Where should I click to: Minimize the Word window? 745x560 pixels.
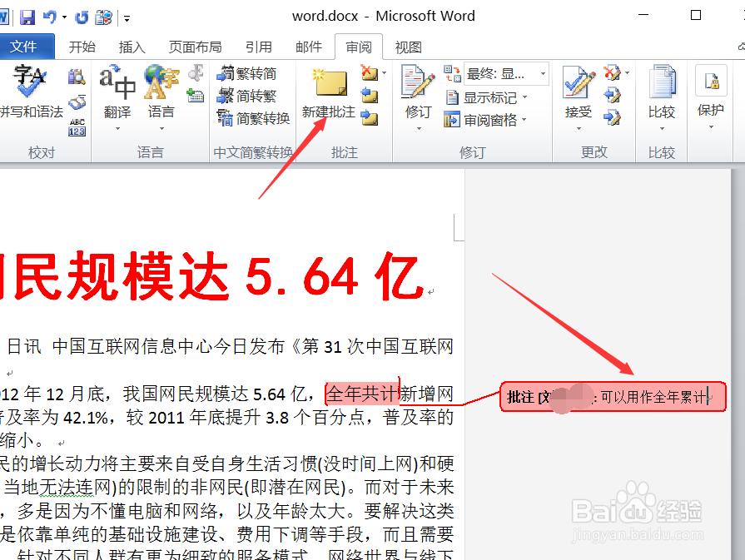pos(643,15)
